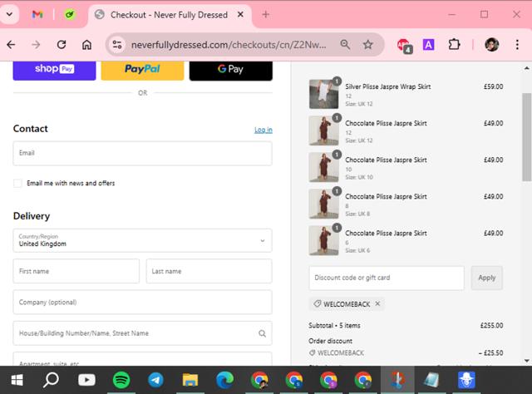Click the Chocolate Plisse Skirt UK 8 thumbnail
532x394 pixels.
[x=323, y=204]
